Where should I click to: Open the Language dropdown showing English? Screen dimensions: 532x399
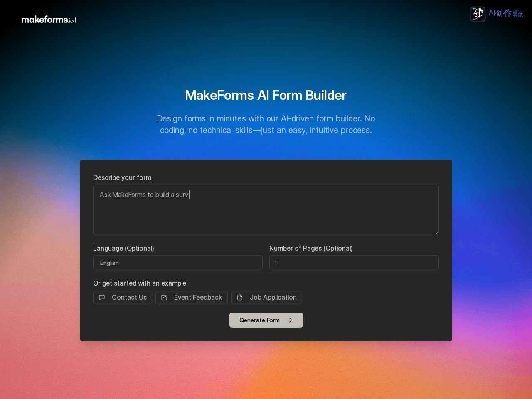tap(178, 263)
